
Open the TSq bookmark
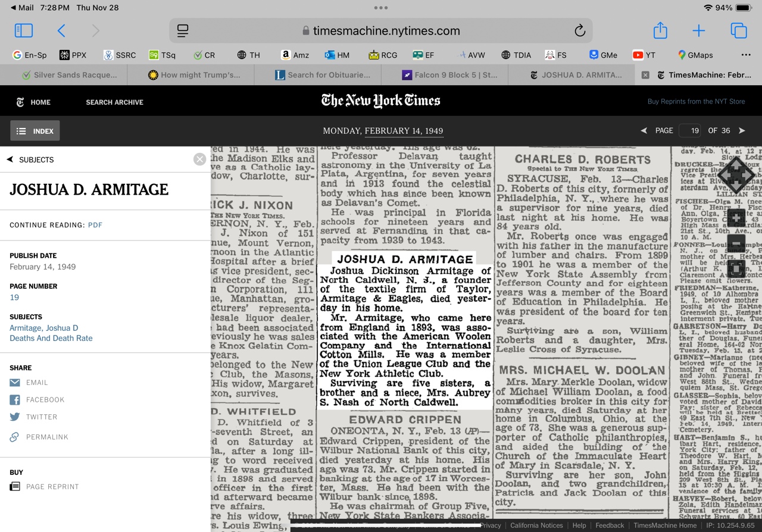pyautogui.click(x=162, y=55)
